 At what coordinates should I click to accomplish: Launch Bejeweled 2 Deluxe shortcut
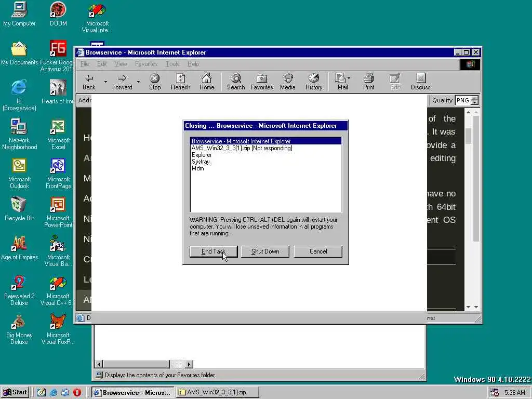pos(19,290)
